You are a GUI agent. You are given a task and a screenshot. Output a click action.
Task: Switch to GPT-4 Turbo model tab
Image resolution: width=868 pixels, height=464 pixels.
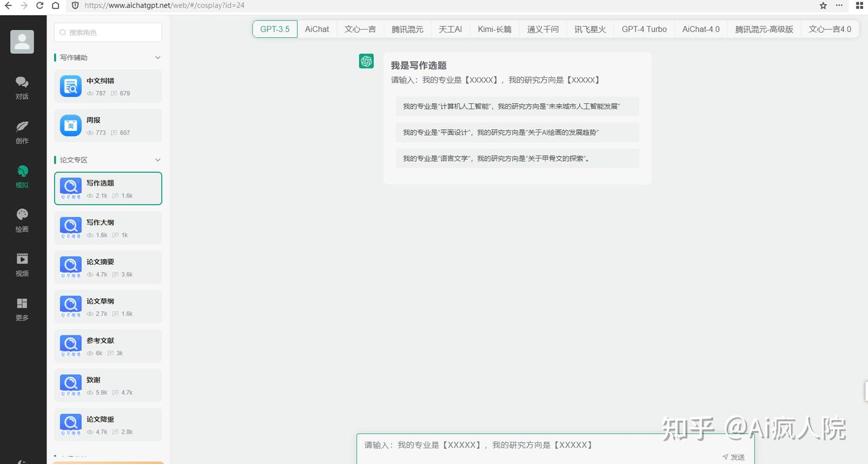pyautogui.click(x=644, y=29)
